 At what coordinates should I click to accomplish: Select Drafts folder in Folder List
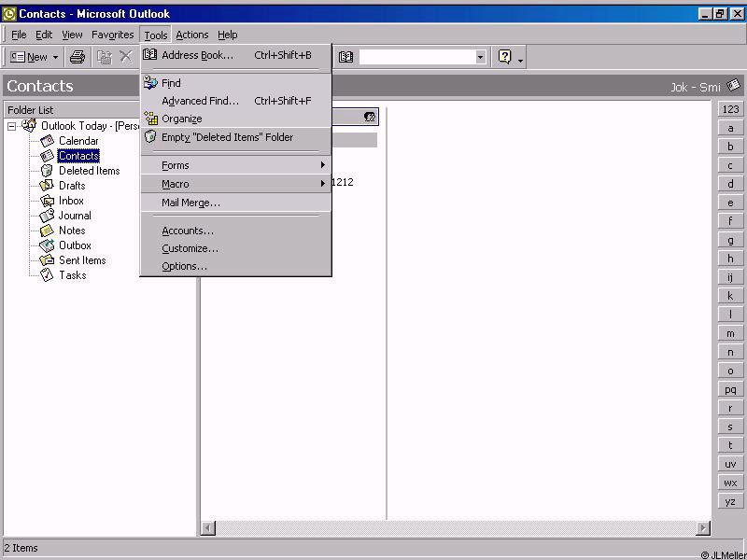click(x=72, y=186)
